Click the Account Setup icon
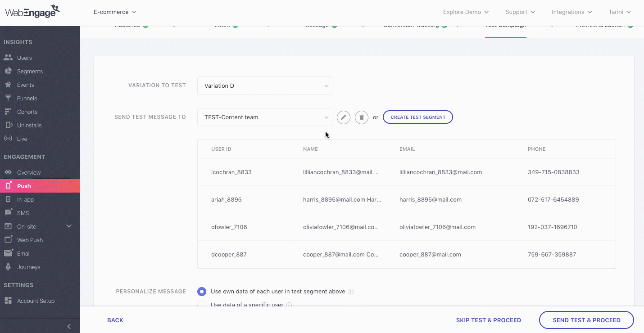 tap(8, 301)
